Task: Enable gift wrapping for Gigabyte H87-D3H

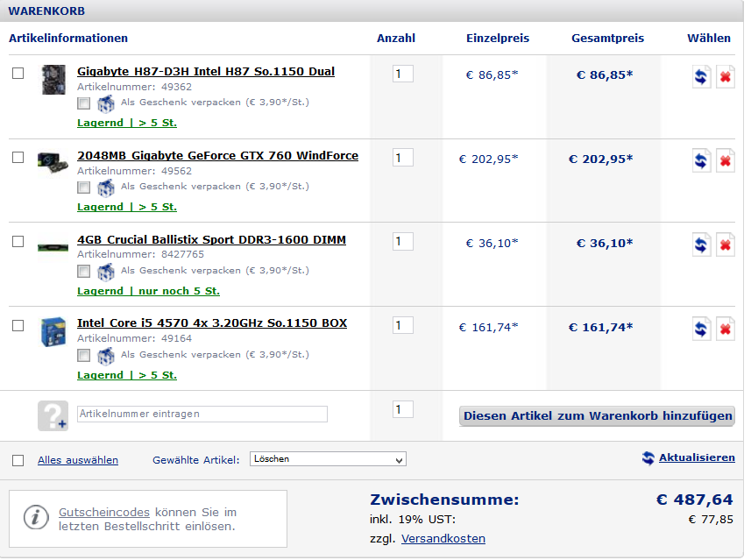Action: (84, 103)
